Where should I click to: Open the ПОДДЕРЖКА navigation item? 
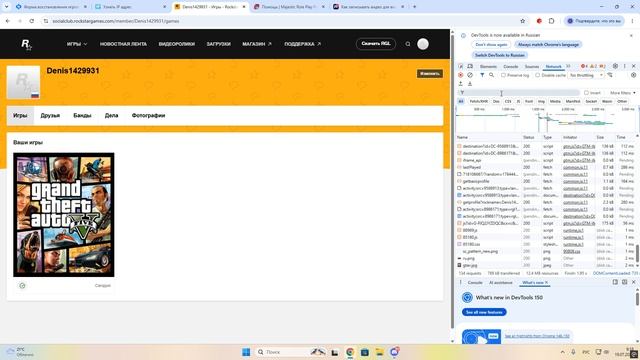pyautogui.click(x=302, y=44)
